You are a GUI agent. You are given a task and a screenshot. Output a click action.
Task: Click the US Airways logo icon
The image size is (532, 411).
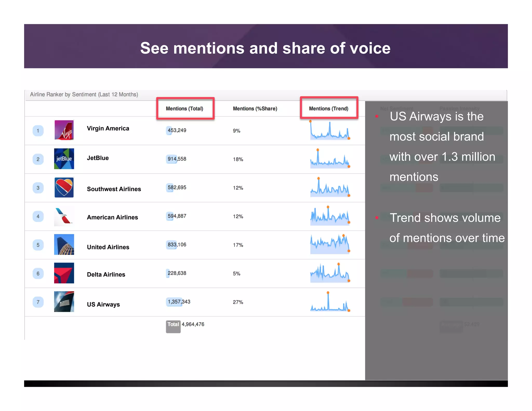click(x=64, y=302)
